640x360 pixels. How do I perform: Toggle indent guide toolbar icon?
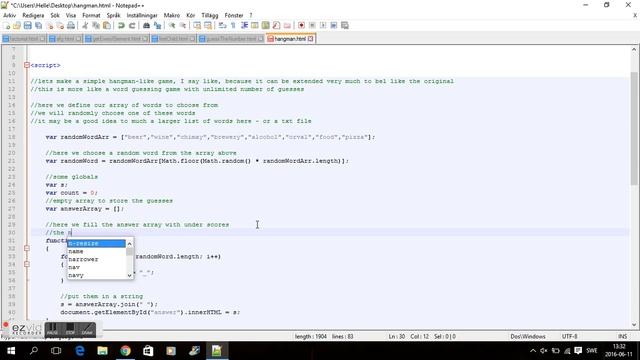244,26
